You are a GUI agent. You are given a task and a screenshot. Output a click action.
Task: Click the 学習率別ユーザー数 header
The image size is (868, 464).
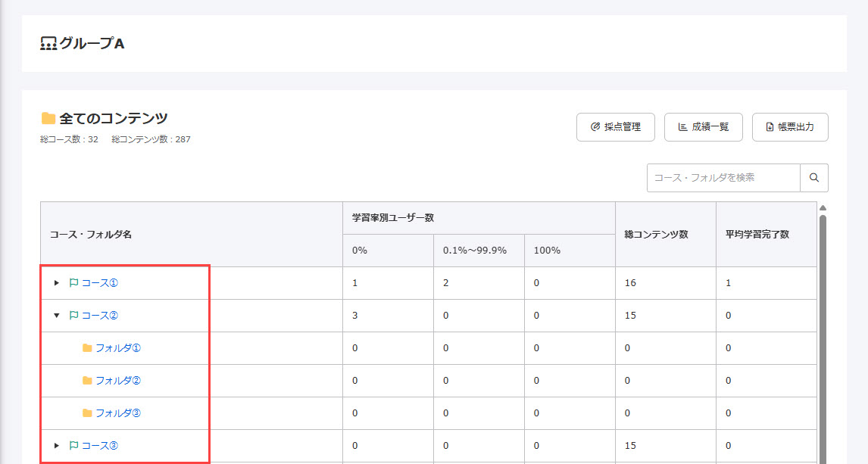pyautogui.click(x=479, y=218)
